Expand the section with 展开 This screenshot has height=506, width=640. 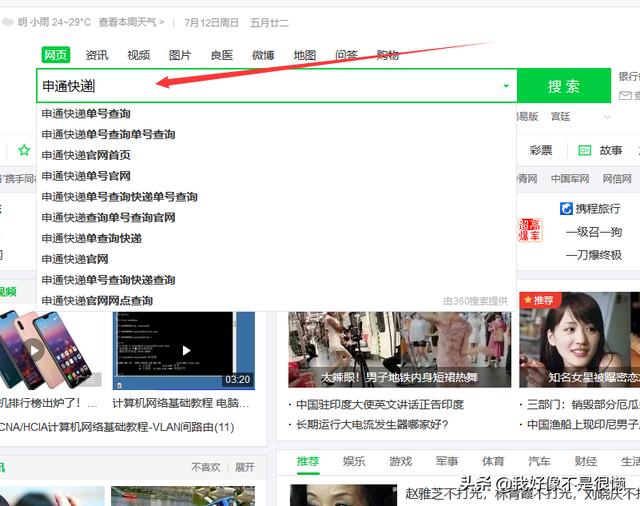[x=244, y=467]
